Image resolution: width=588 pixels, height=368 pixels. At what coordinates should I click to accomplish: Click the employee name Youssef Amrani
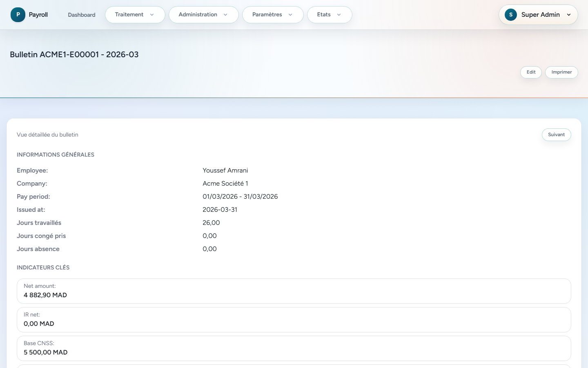(x=225, y=171)
